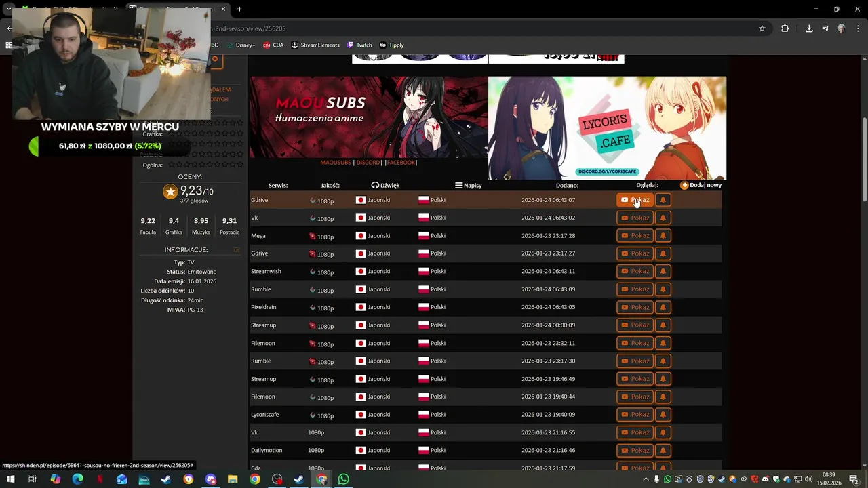Click the new tab plus button
Screen dimensions: 868x488
(239, 9)
